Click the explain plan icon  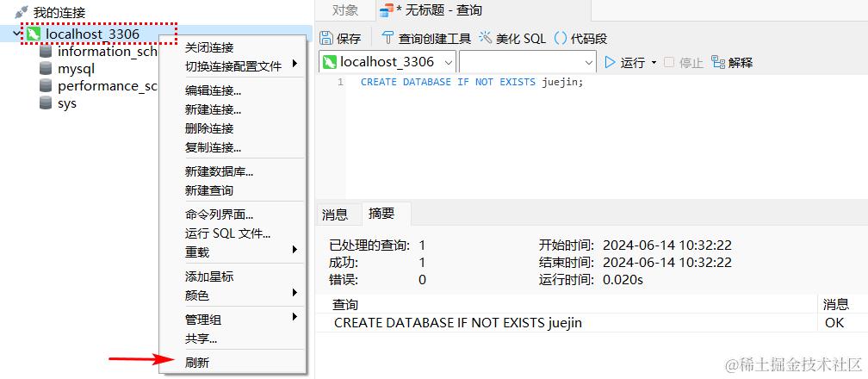[x=718, y=62]
